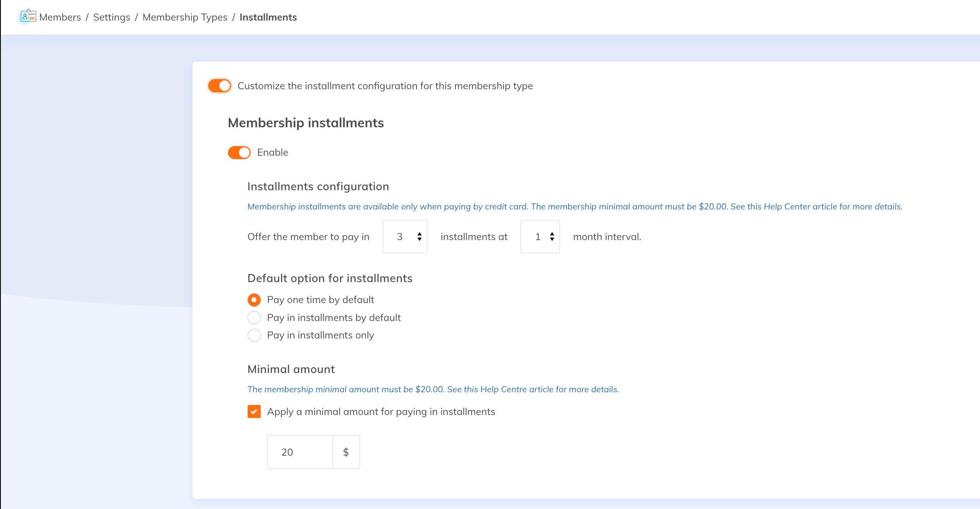The width and height of the screenshot is (980, 509).
Task: Select Pay in installments by default
Action: (254, 317)
